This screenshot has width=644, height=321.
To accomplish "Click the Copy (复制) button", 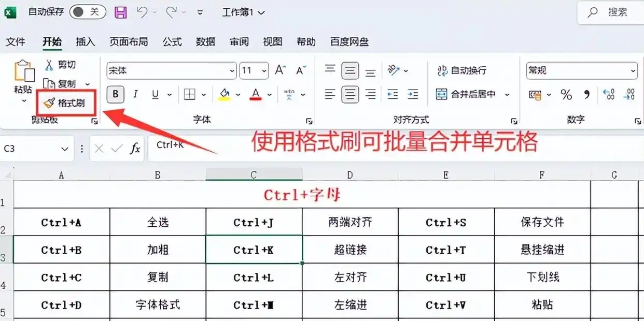I will point(60,84).
